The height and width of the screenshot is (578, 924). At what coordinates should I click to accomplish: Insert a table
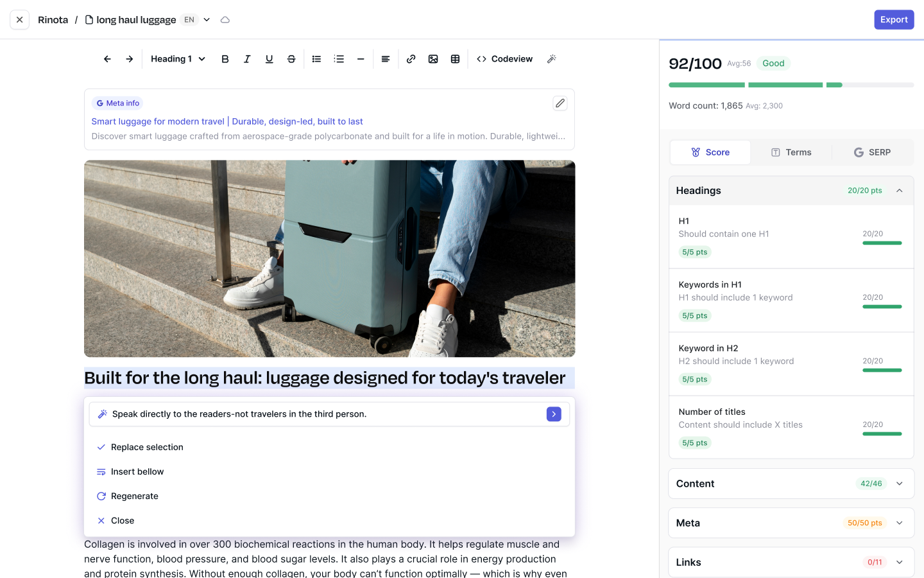(x=456, y=59)
